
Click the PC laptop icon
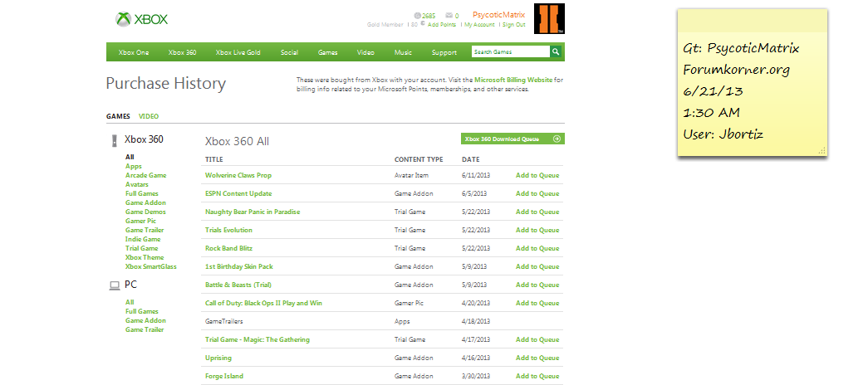[x=115, y=285]
